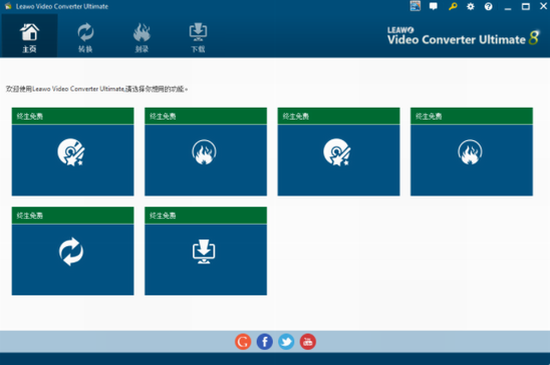This screenshot has width=550, height=365.
Task: Open help via the question mark icon
Action: (488, 6)
